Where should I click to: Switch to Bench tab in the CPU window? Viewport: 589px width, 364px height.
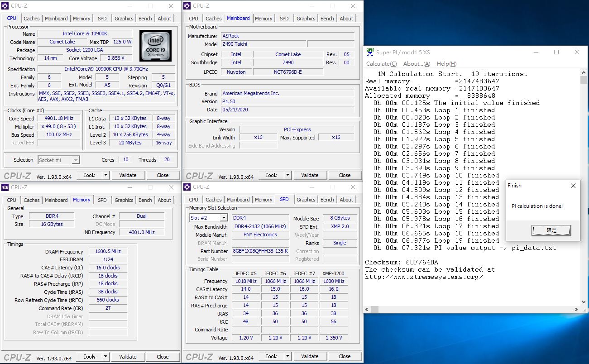point(145,19)
